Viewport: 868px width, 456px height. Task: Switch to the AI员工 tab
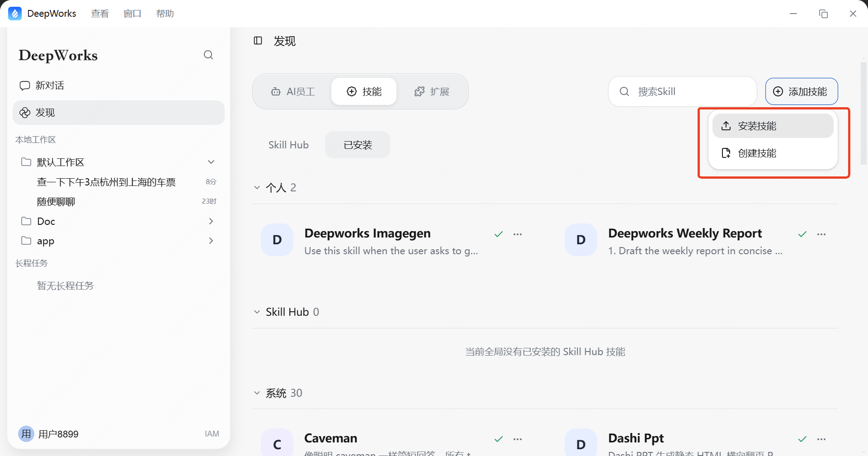click(x=293, y=91)
